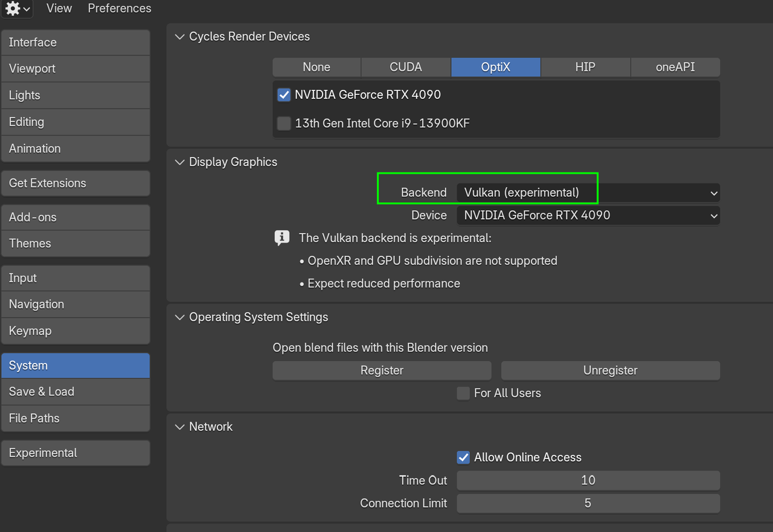Viewport: 773px width, 532px height.
Task: Switch to the CUDA device tab
Action: (406, 67)
